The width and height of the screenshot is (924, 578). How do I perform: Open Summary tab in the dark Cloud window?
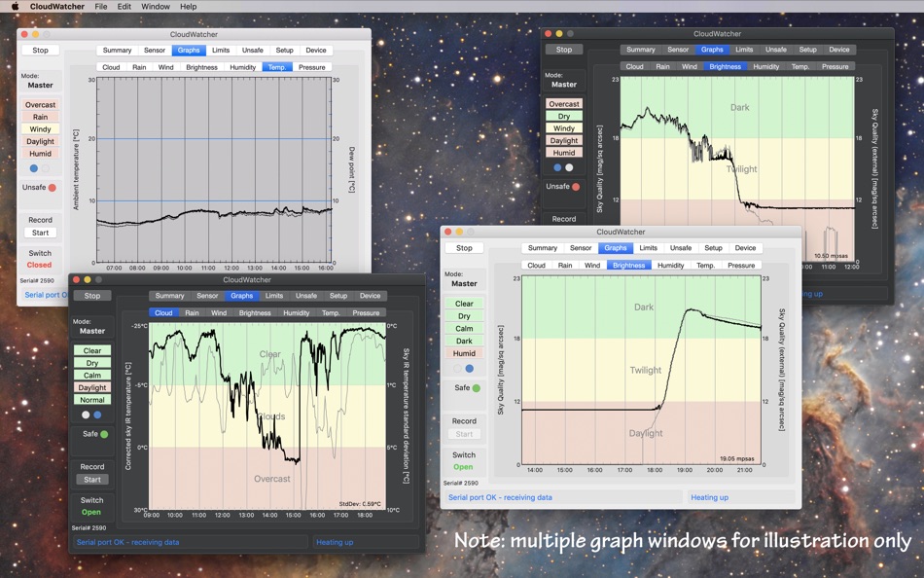(x=169, y=296)
